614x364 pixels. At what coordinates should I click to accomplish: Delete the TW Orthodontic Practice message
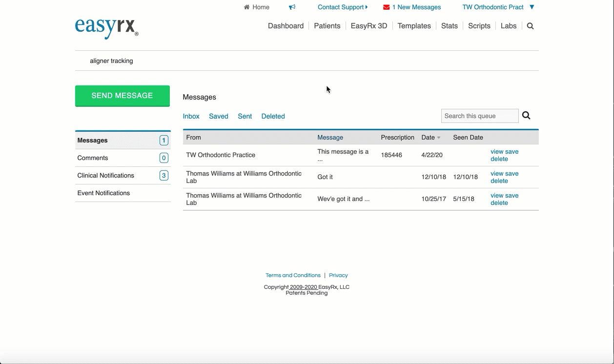click(x=499, y=159)
